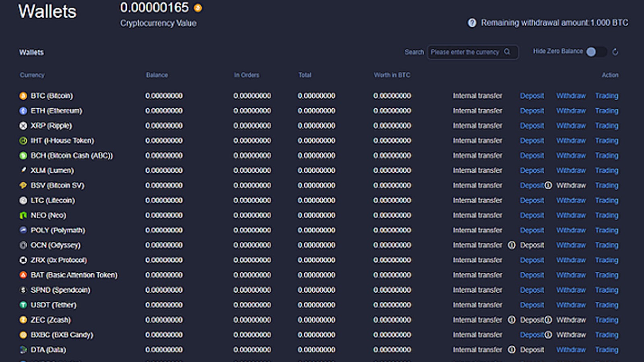The height and width of the screenshot is (362, 644).
Task: Click the ZEC Zcash icon
Action: tap(23, 320)
